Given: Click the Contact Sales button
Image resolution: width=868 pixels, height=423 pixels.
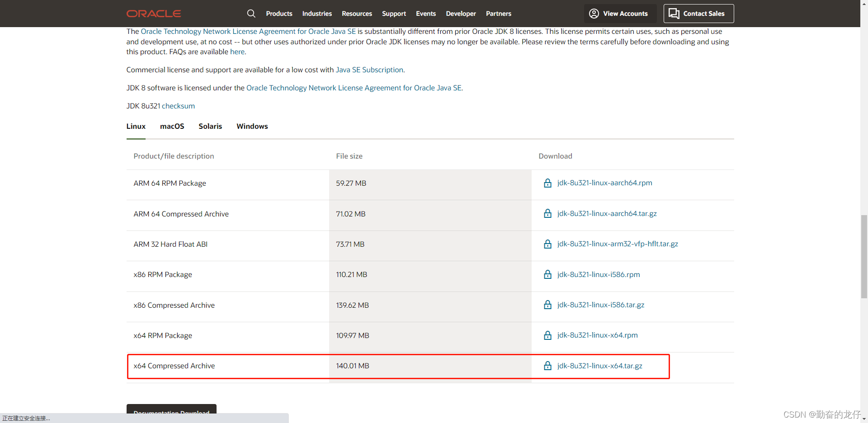Looking at the screenshot, I should (698, 14).
